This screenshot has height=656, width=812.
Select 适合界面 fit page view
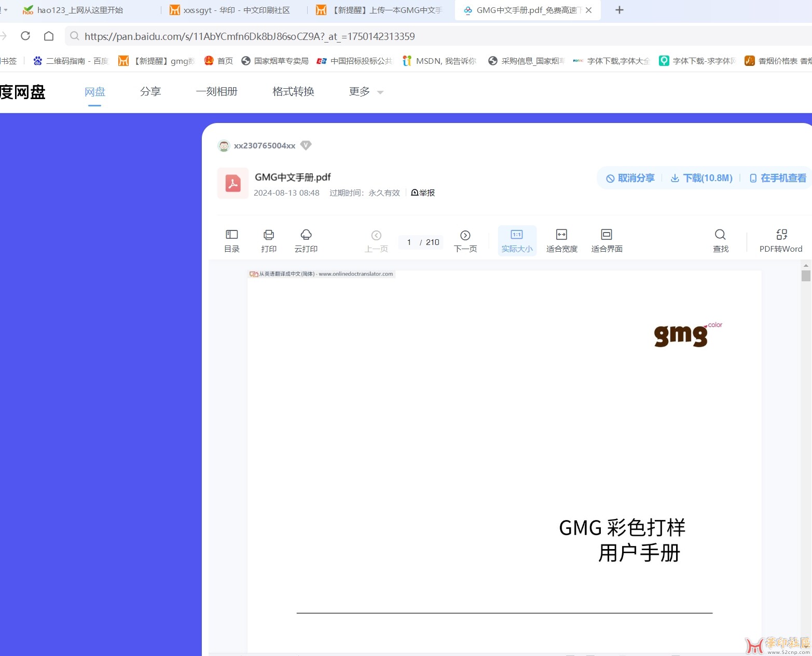pyautogui.click(x=607, y=241)
